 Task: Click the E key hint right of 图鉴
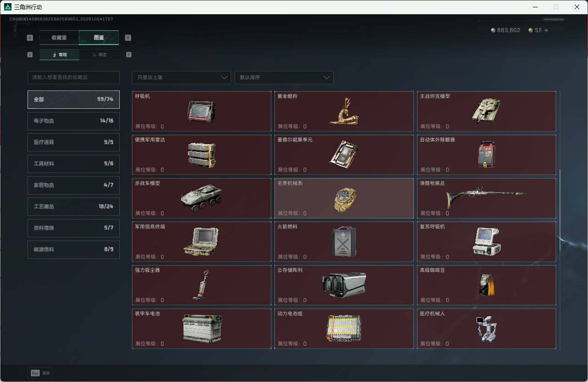(x=128, y=38)
